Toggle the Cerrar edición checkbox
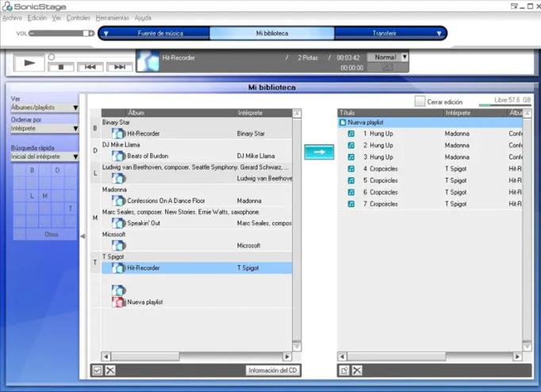The image size is (541, 392). click(420, 102)
